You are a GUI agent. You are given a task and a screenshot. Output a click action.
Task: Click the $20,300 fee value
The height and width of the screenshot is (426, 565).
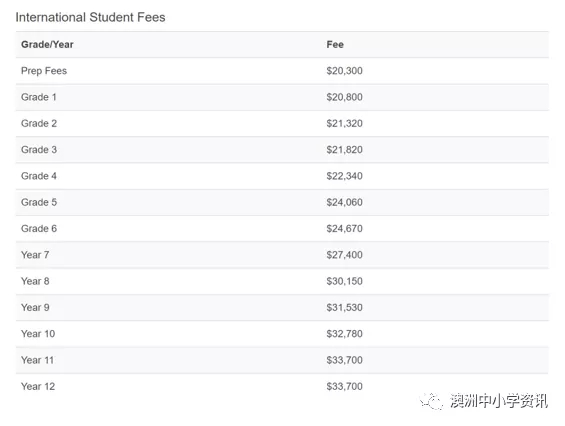(x=344, y=71)
